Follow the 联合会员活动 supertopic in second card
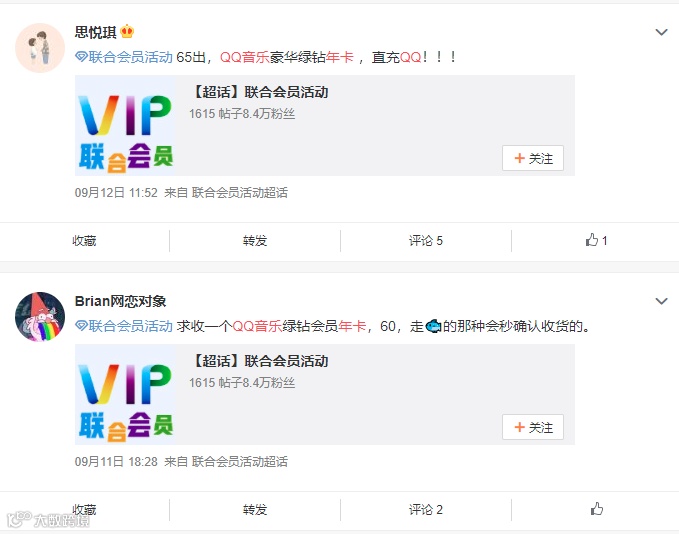The height and width of the screenshot is (534, 679). (x=533, y=427)
